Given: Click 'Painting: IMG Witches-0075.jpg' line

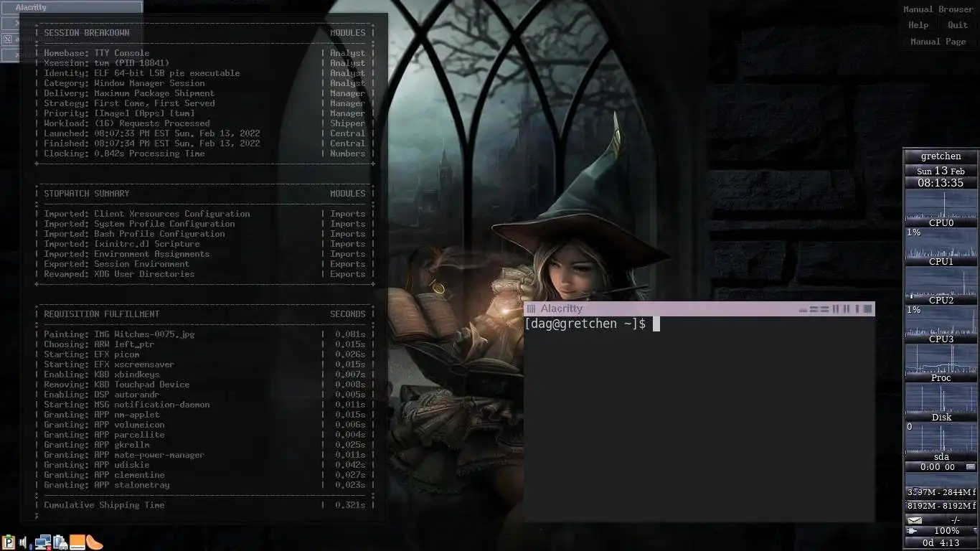Looking at the screenshot, I should (119, 334).
